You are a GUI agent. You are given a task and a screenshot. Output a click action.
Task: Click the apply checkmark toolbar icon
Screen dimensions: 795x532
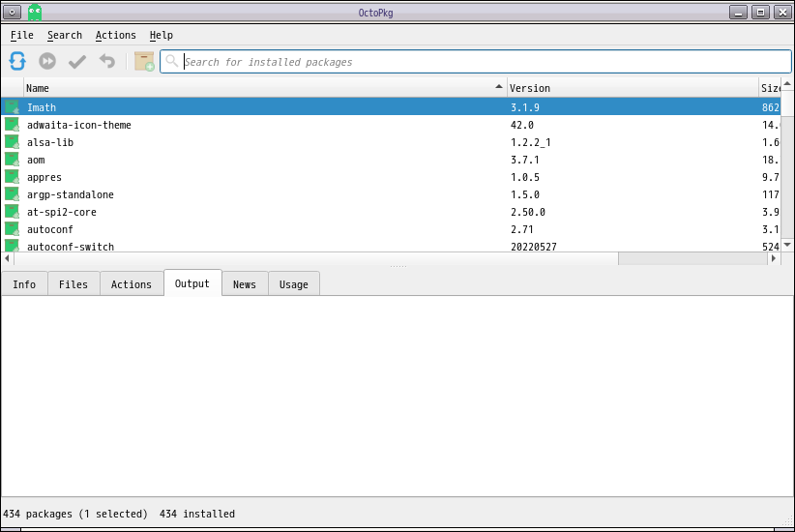pyautogui.click(x=77, y=61)
